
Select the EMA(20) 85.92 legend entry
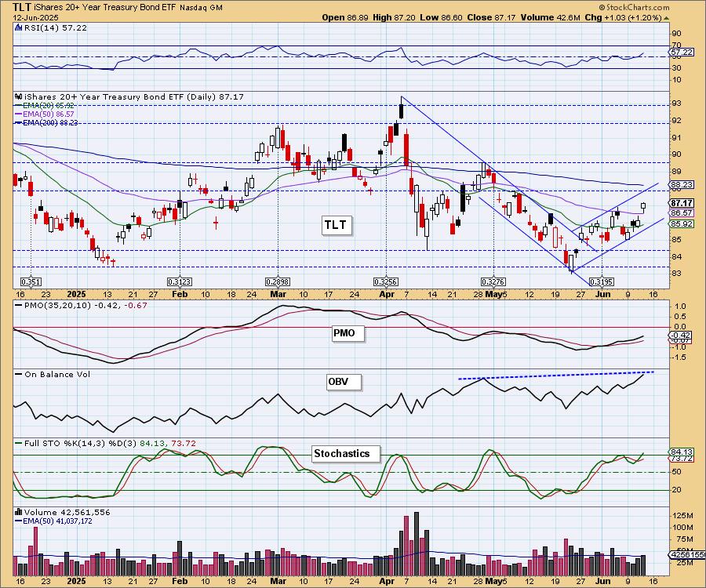[x=44, y=106]
